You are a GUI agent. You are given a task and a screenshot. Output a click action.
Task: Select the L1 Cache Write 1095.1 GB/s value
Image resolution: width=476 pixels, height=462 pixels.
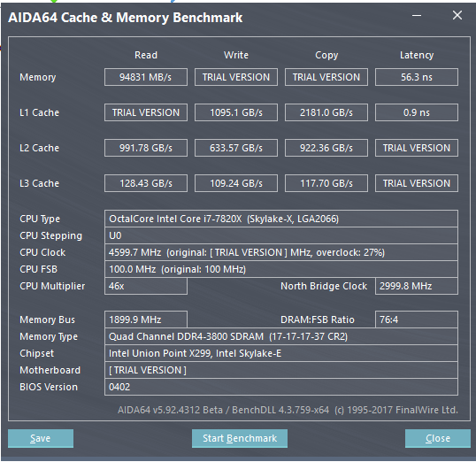click(236, 112)
